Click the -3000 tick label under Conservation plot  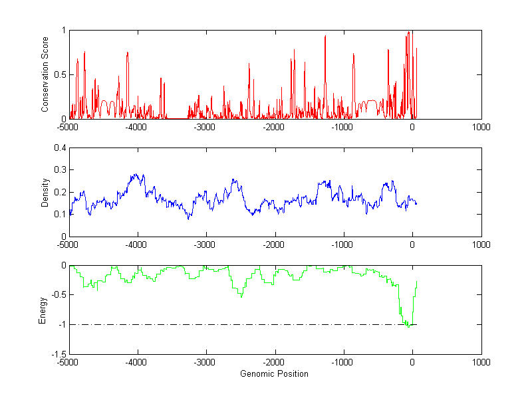point(206,128)
